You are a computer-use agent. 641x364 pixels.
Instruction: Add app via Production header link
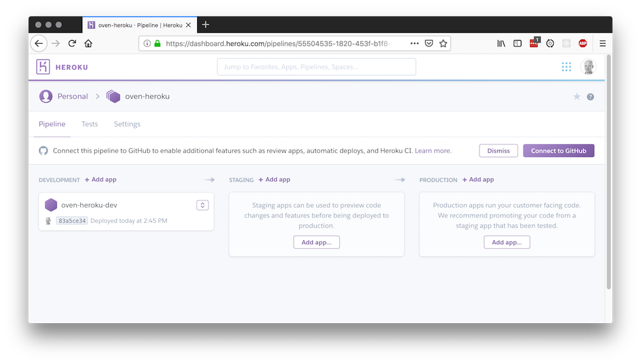(478, 179)
